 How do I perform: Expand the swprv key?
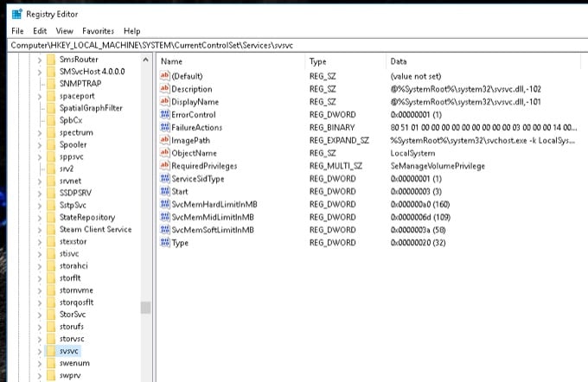(x=40, y=375)
